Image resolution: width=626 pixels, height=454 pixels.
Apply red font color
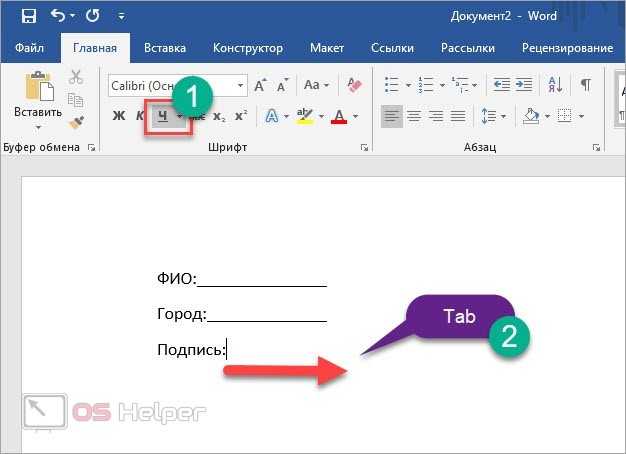tap(339, 116)
